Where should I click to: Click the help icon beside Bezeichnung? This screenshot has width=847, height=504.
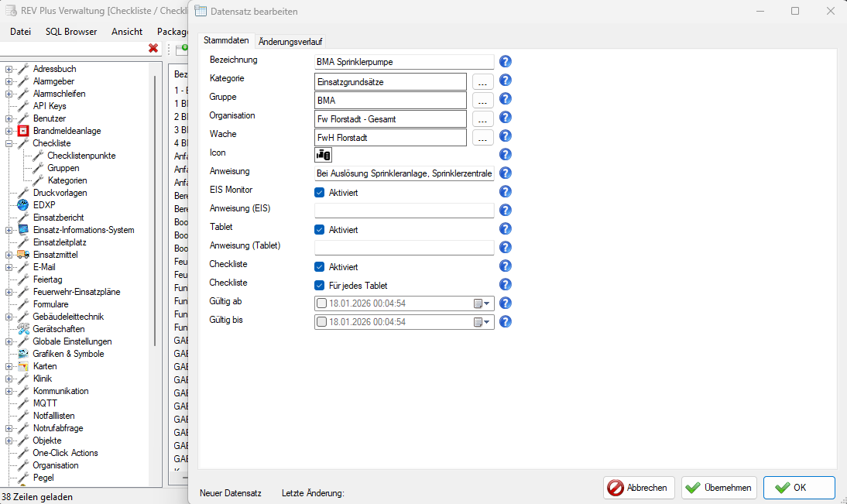click(505, 61)
